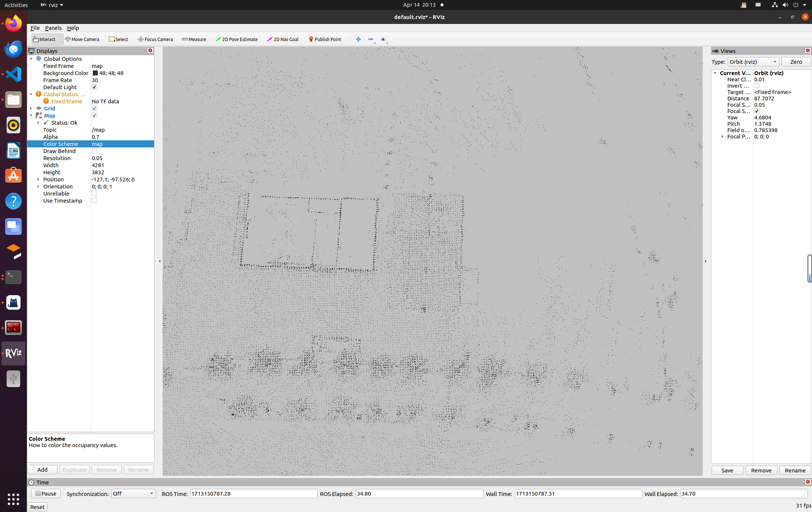Open the view Type combo box
The height and width of the screenshot is (512, 812).
coord(753,62)
